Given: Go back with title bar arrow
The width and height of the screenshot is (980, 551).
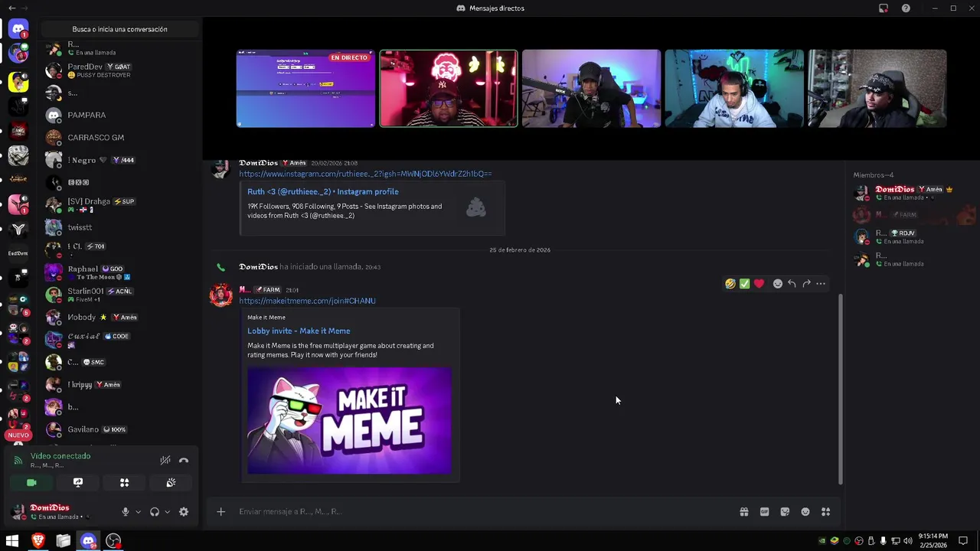Looking at the screenshot, I should 11,8.
